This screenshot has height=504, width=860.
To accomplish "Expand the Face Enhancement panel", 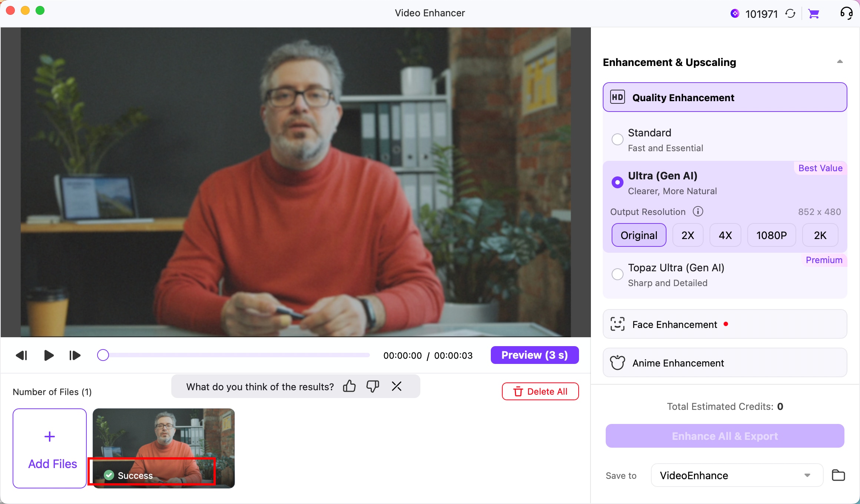I will 725,324.
